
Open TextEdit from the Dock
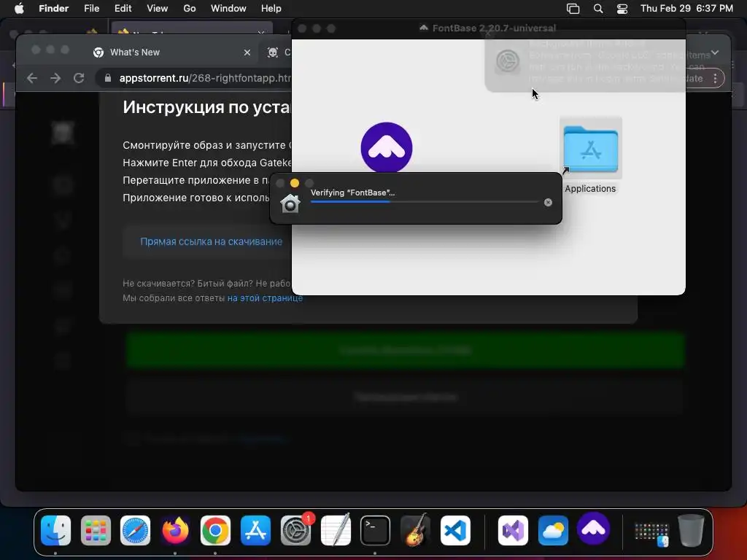click(336, 530)
